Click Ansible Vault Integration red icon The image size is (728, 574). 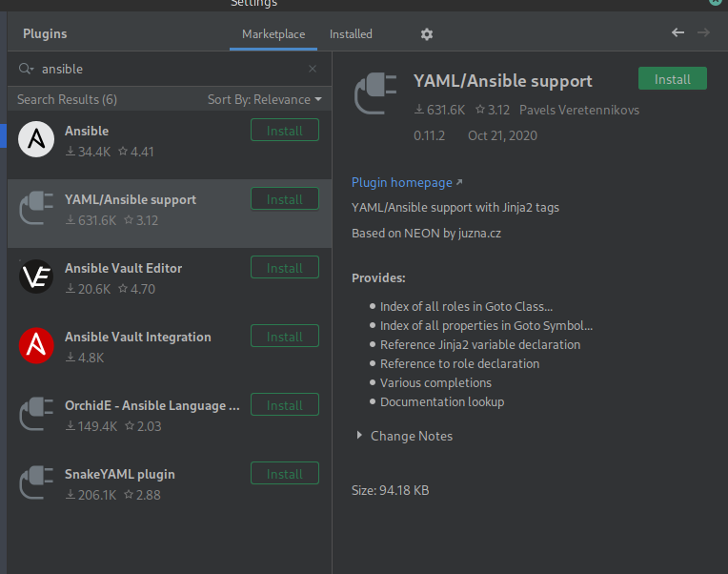[36, 345]
